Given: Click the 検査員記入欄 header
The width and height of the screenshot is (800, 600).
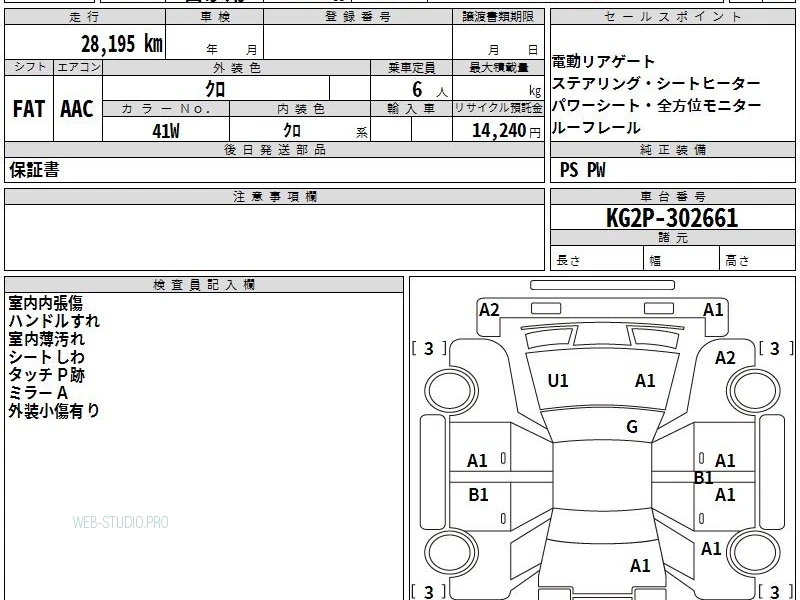Looking at the screenshot, I should [x=204, y=285].
